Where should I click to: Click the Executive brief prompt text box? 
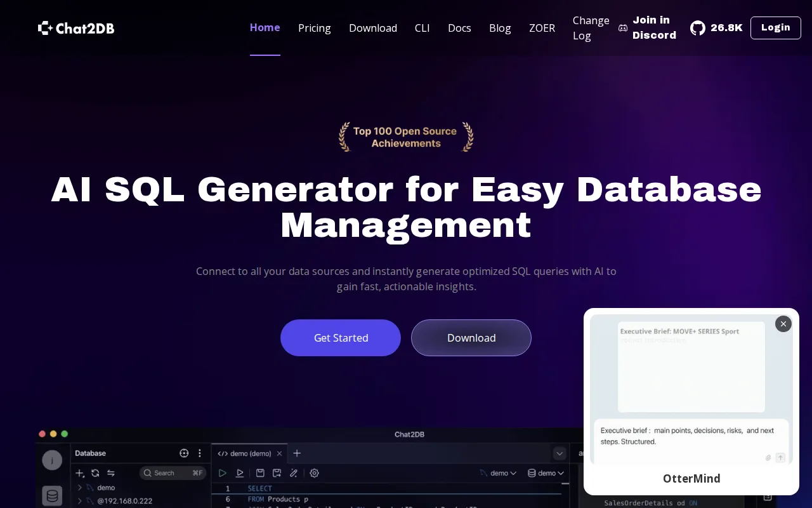[691, 441]
